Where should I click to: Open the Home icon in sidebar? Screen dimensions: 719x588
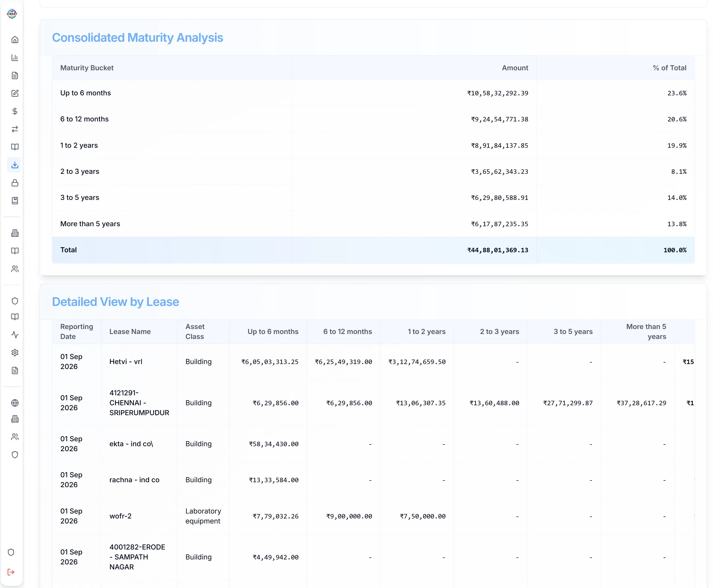[15, 40]
